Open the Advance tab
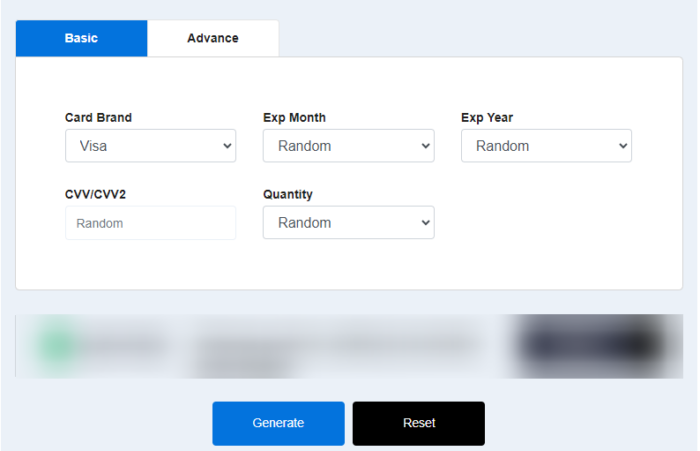The image size is (700, 451). click(212, 38)
